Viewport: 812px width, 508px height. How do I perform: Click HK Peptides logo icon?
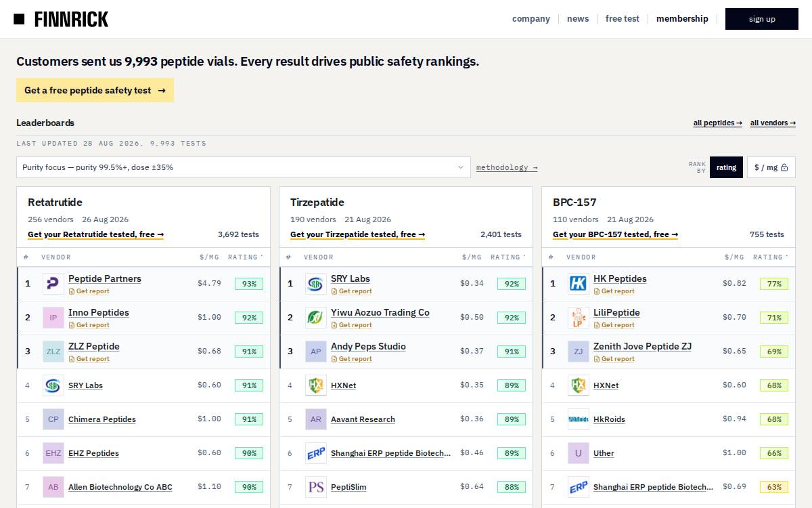(x=579, y=284)
